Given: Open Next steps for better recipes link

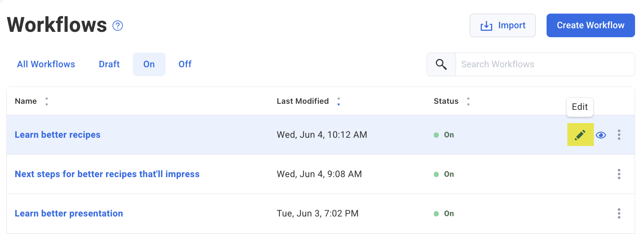Looking at the screenshot, I should click(x=107, y=174).
